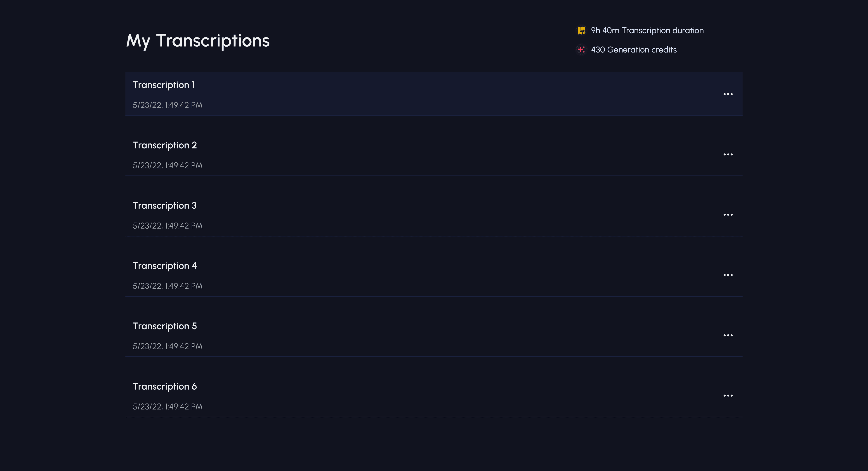Click the yellow transcription duration icon
This screenshot has height=471, width=868.
[581, 30]
